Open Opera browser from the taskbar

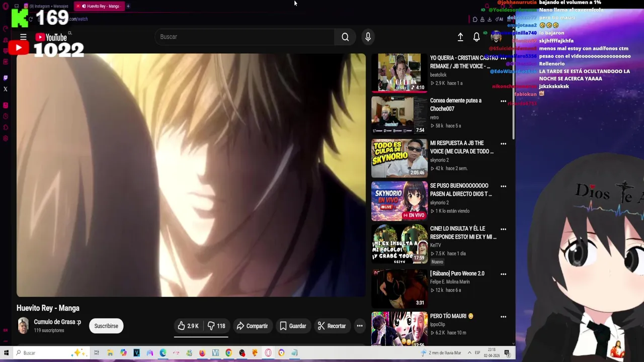click(268, 353)
